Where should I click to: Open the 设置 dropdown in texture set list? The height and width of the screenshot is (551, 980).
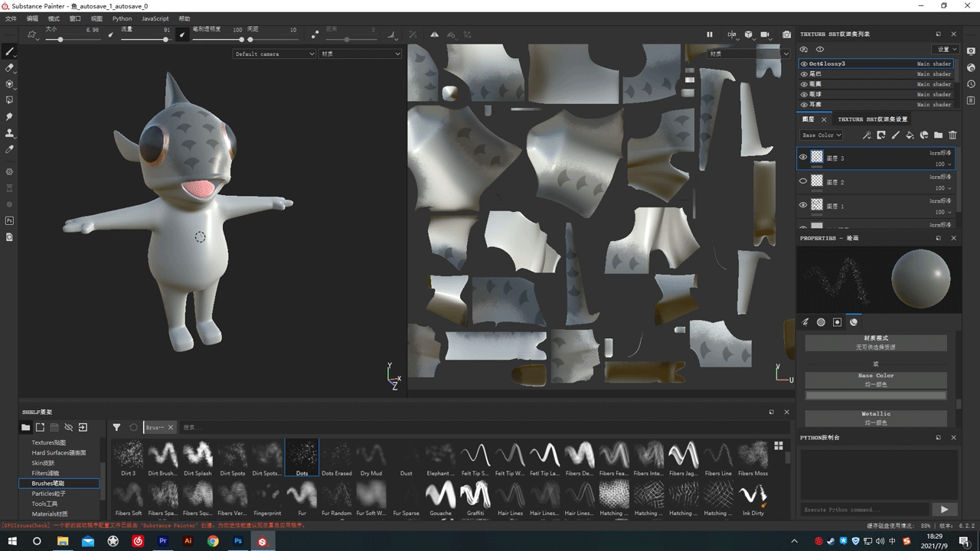click(x=944, y=50)
